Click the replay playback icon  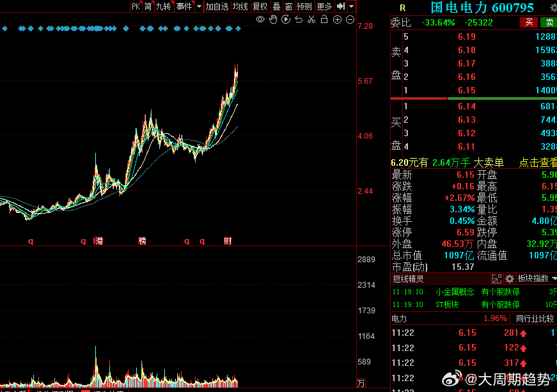pos(286,20)
